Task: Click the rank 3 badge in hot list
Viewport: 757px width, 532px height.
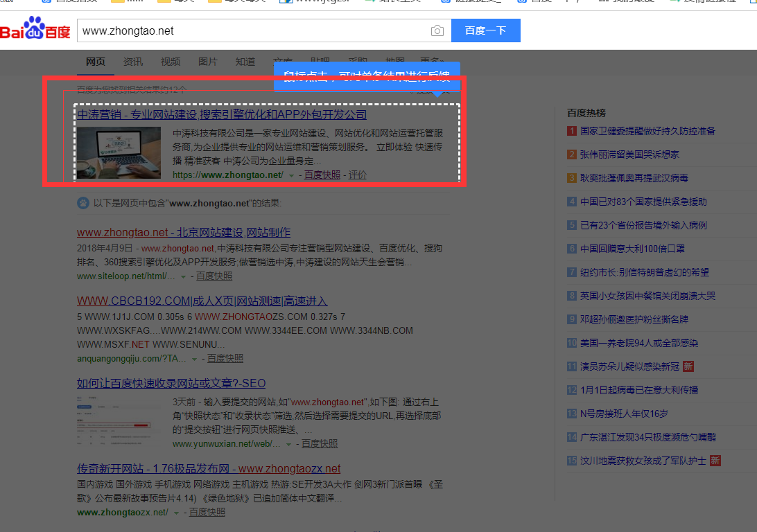Action: coord(572,178)
